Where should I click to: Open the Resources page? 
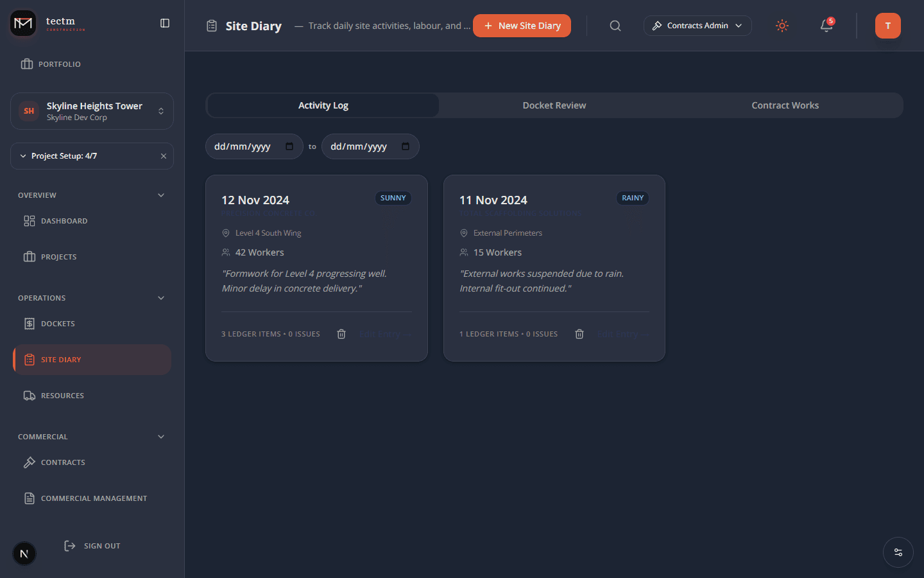pyautogui.click(x=62, y=395)
